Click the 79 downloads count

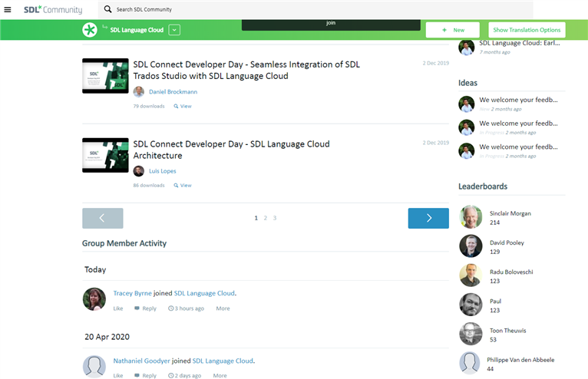(149, 107)
